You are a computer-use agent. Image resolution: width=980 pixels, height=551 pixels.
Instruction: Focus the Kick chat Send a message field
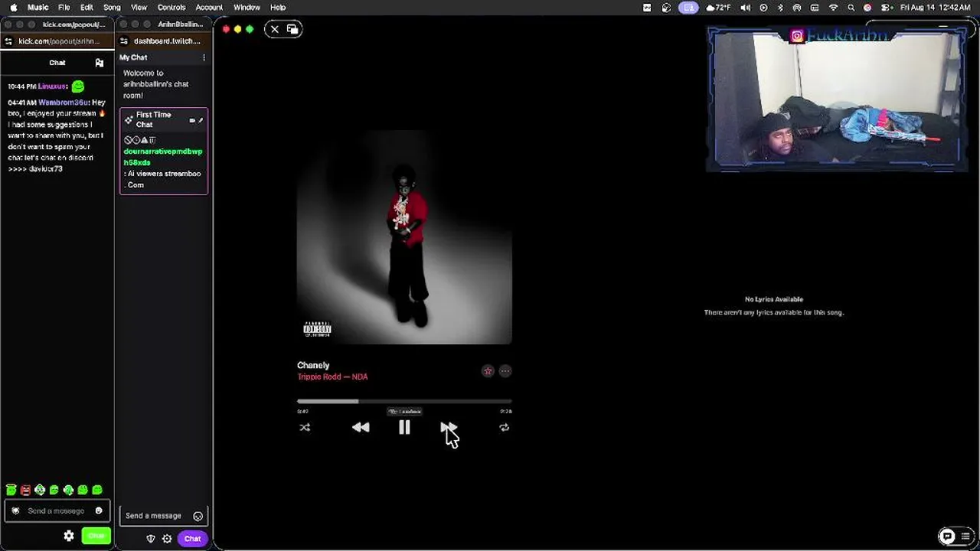pyautogui.click(x=57, y=511)
